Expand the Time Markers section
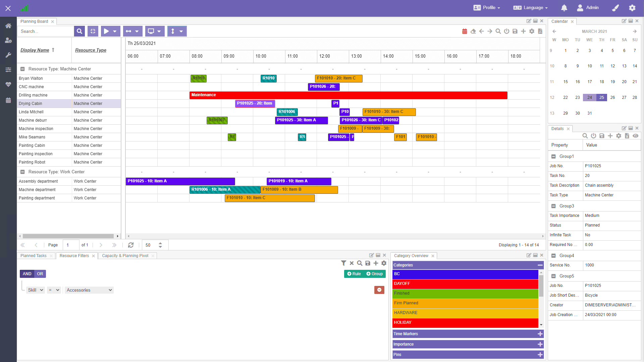644x362 pixels. [540, 334]
